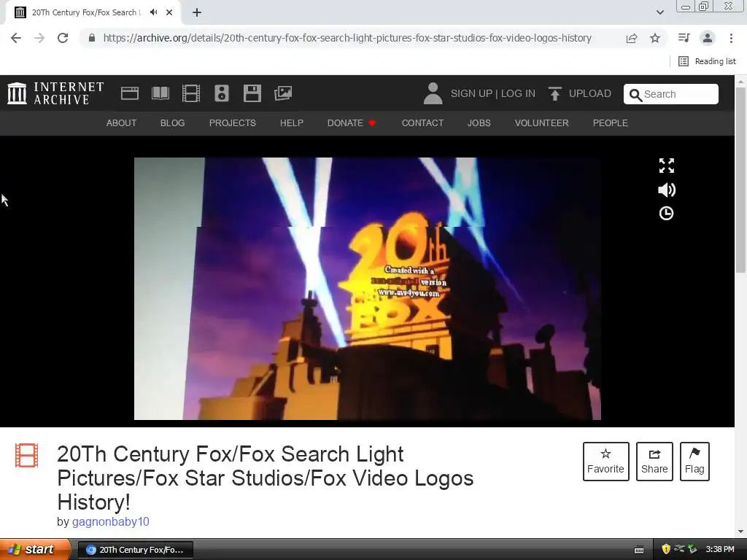747x560 pixels.
Task: Open BLOG menu item
Action: [x=172, y=122]
